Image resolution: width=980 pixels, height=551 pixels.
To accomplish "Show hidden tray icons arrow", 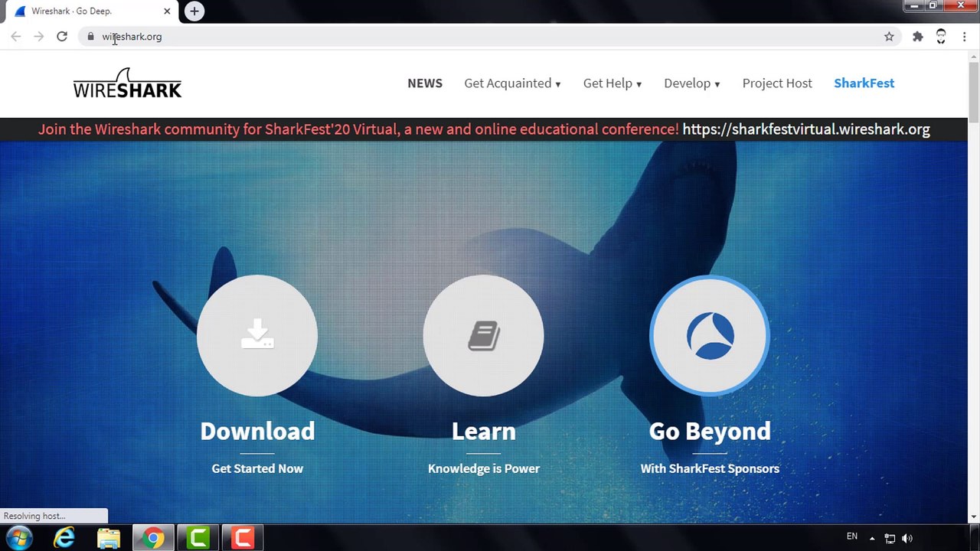I will (x=872, y=539).
